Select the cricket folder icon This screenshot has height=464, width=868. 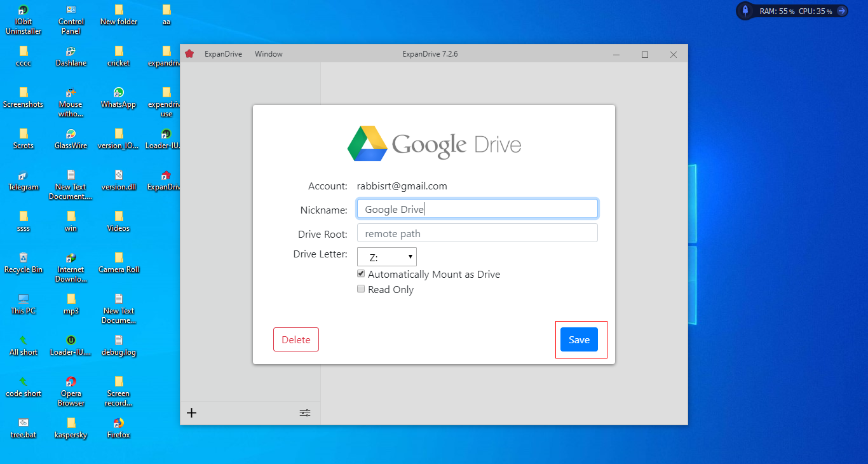[119, 51]
